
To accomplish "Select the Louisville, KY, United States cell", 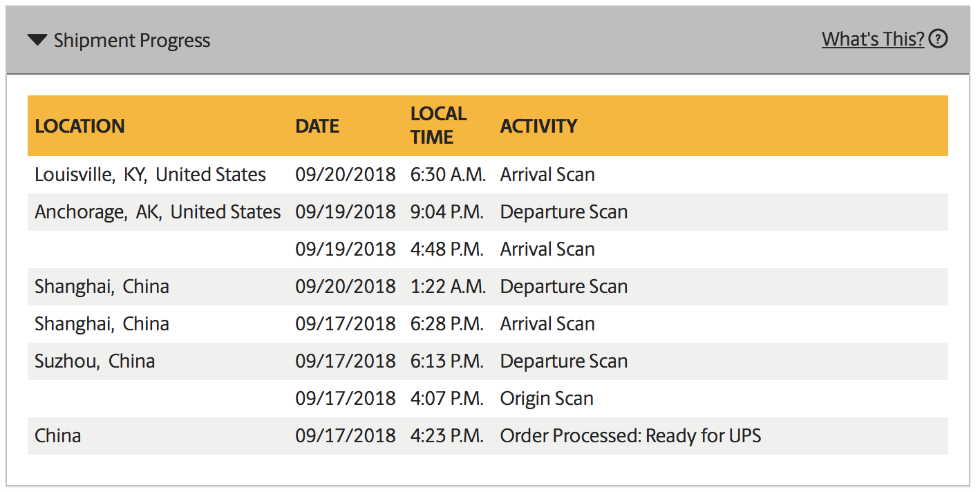I will (x=151, y=175).
